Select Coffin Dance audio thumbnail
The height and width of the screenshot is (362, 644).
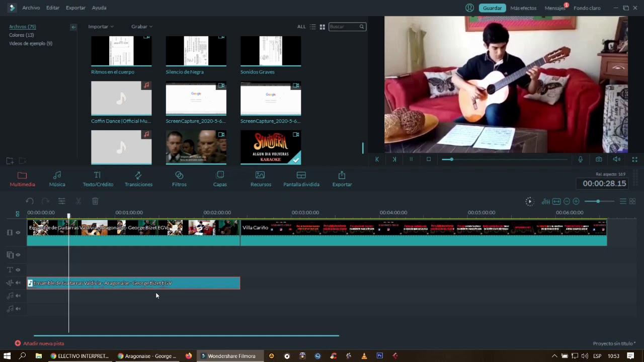click(x=121, y=99)
